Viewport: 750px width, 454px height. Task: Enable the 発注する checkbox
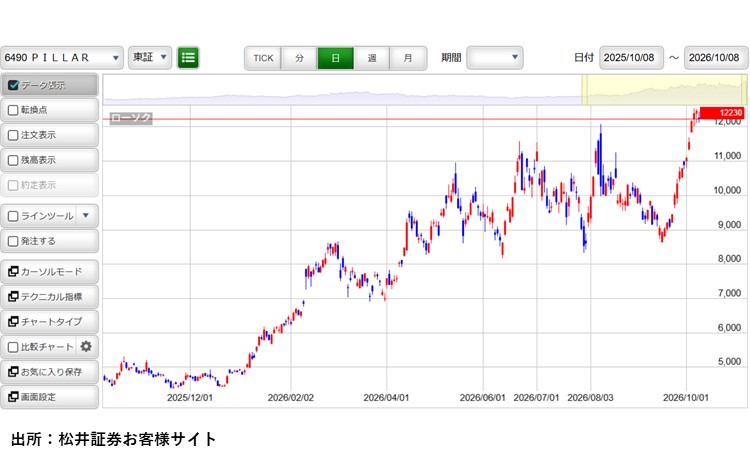(x=13, y=241)
